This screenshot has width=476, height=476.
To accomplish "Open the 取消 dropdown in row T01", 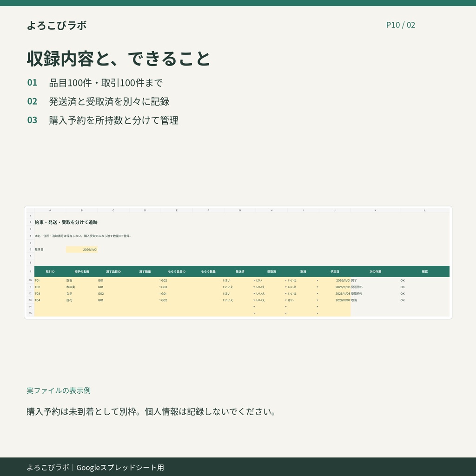I will click(x=317, y=280).
